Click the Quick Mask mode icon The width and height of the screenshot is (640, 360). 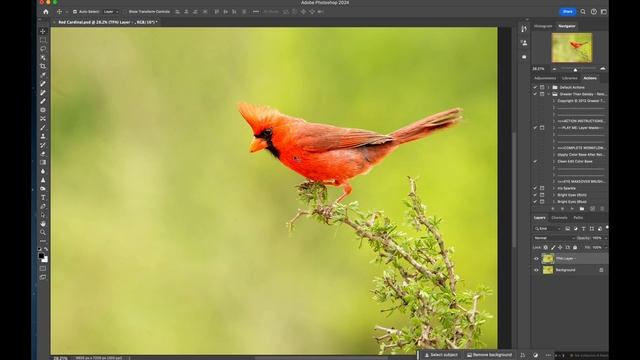click(43, 269)
